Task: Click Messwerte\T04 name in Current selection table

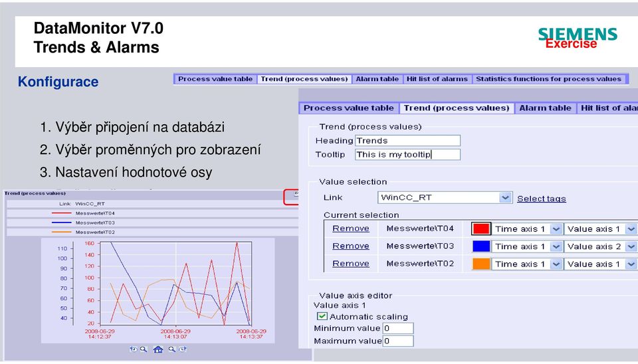Action: pos(420,228)
